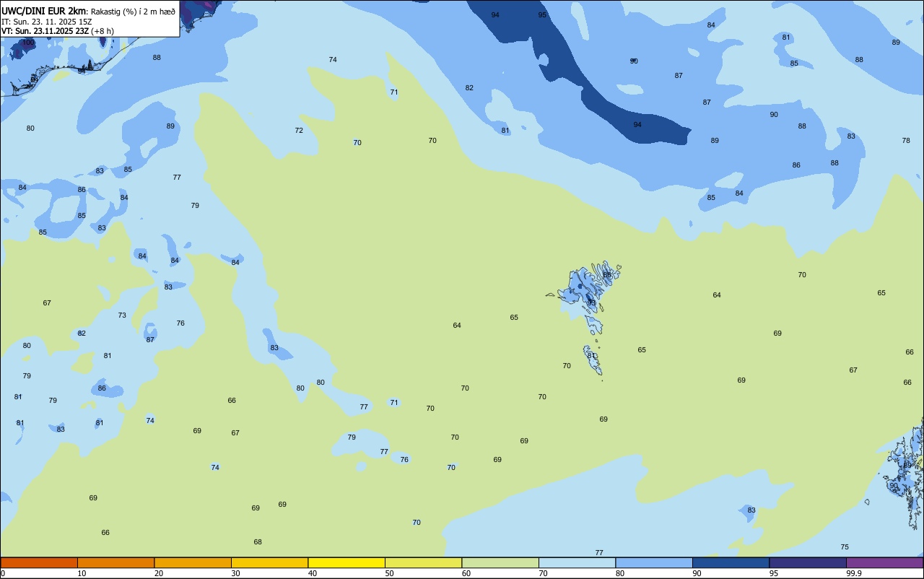This screenshot has height=579, width=924.
Task: Click the '72' humidity value on the map
Action: [x=299, y=131]
